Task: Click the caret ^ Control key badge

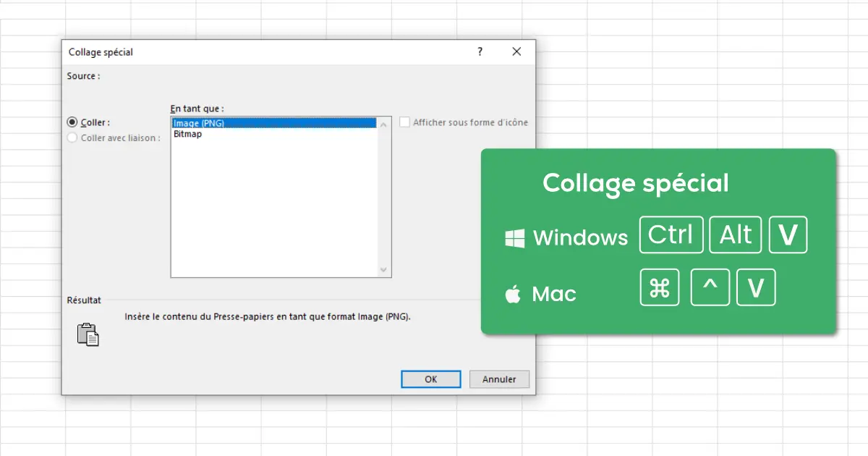Action: pyautogui.click(x=710, y=287)
